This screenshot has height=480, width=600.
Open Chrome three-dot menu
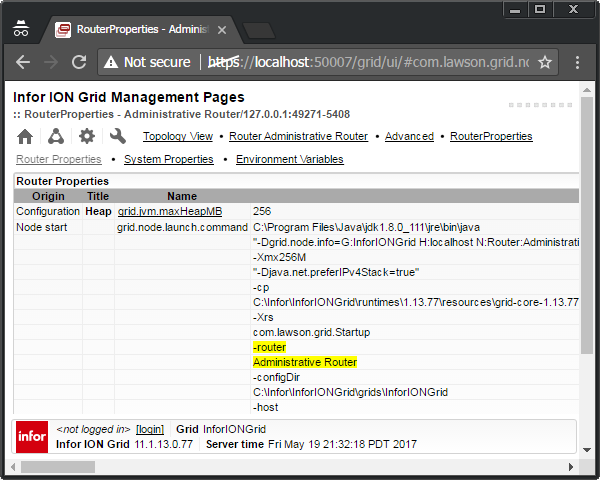tap(578, 62)
